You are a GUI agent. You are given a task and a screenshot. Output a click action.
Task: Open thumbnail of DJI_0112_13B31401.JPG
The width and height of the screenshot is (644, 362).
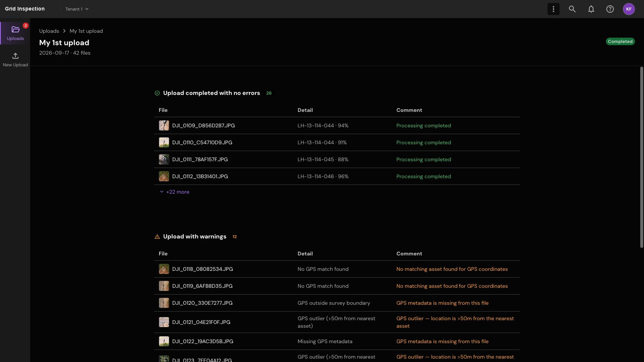[x=164, y=176]
